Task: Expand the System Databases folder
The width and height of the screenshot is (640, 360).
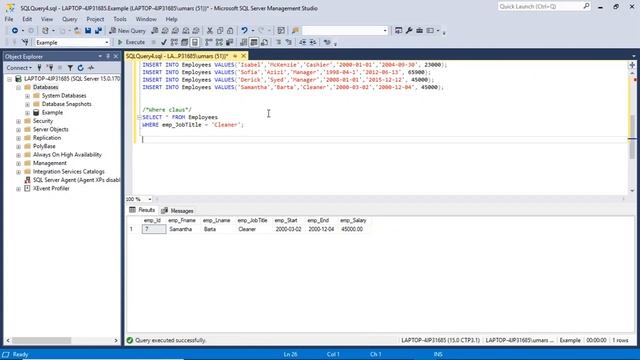Action: pos(27,96)
